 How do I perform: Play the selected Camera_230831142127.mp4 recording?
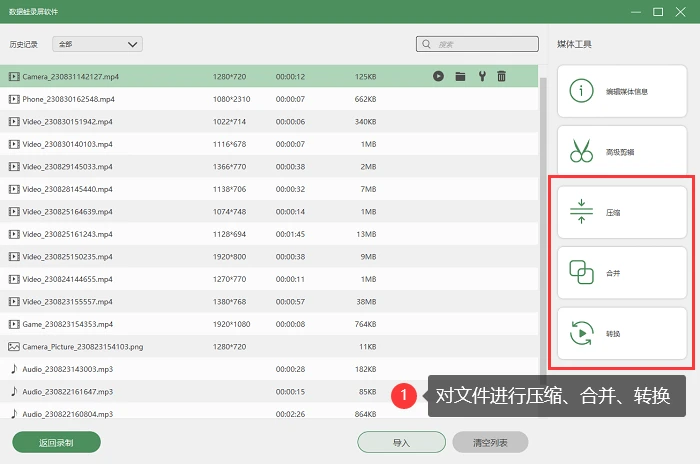tap(438, 76)
